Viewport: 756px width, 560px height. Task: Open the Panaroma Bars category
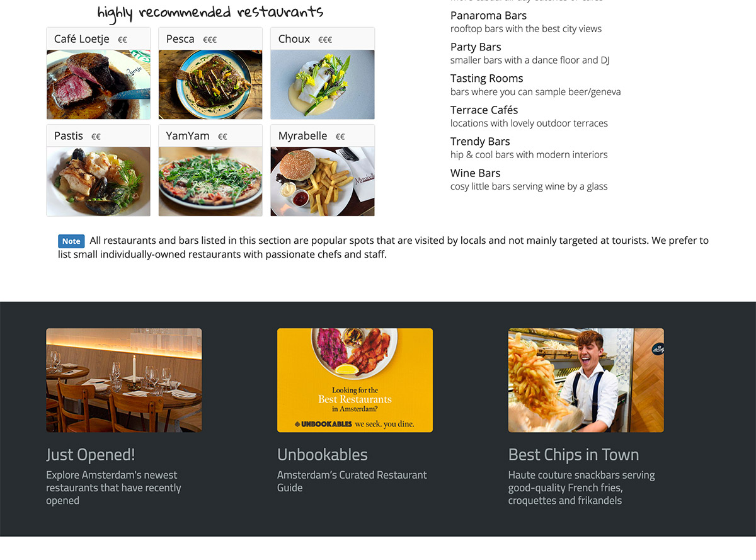[488, 16]
